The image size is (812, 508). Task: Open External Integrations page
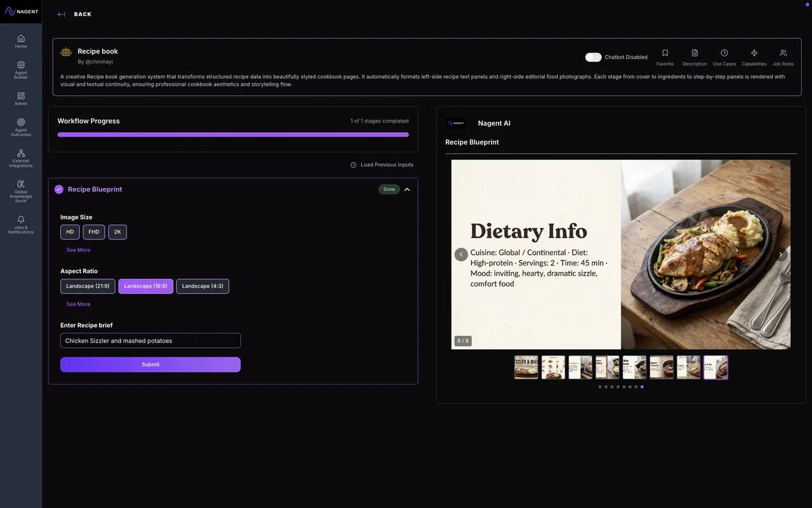tap(21, 158)
